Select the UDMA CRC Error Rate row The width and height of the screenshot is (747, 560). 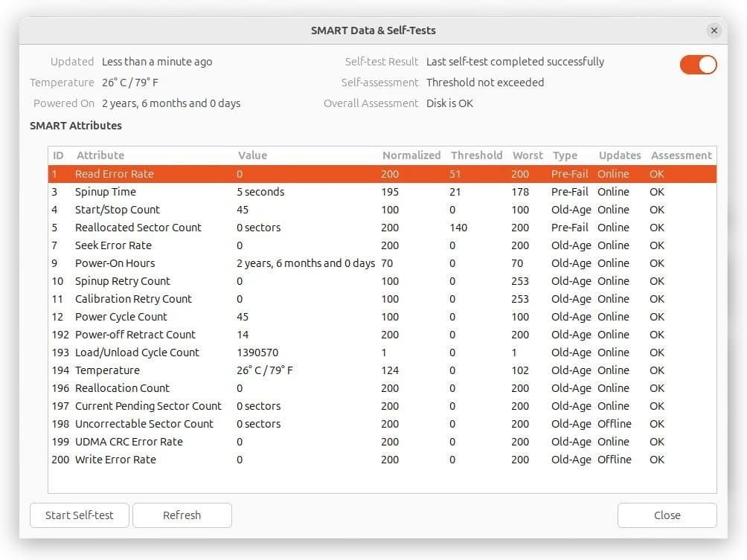click(223, 441)
